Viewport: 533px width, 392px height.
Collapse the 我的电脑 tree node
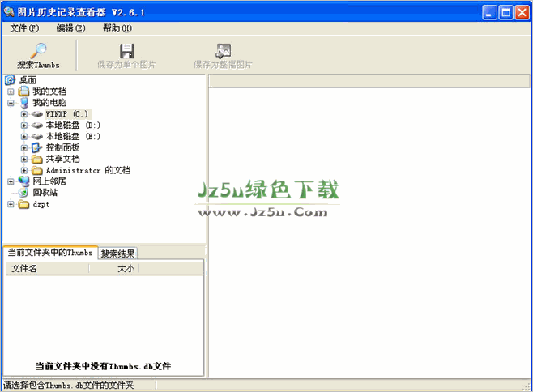[x=11, y=103]
